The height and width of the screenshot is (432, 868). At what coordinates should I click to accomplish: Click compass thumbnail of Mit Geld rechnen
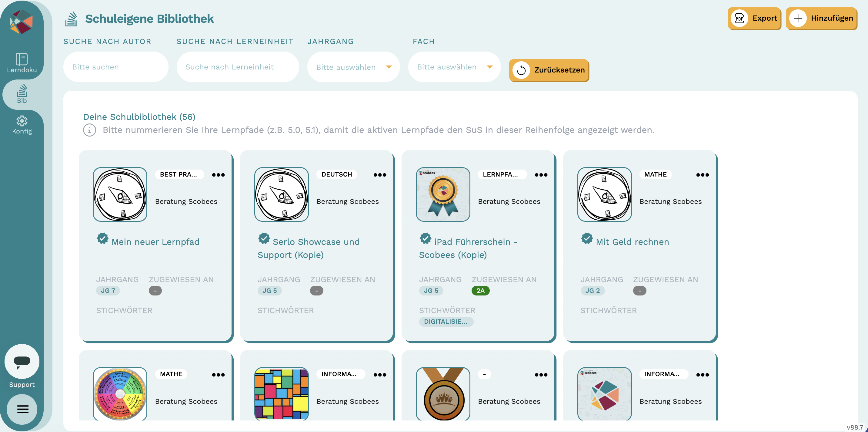(605, 194)
